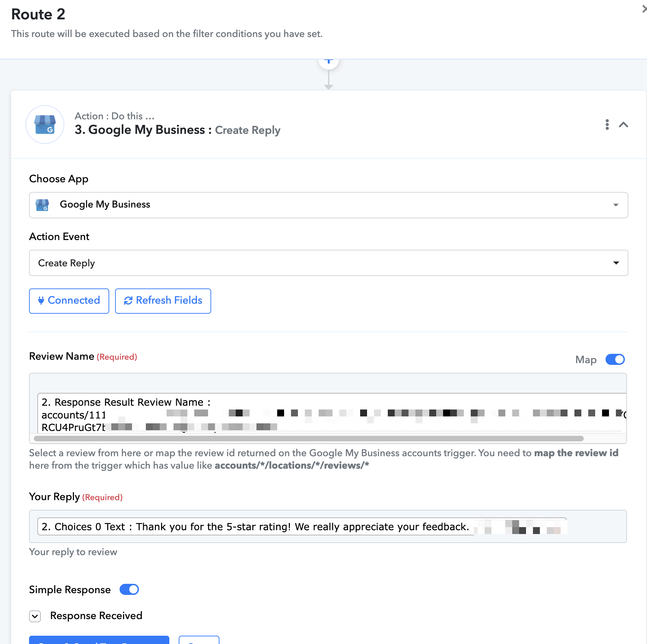Toggle the Simple Response switch
Image resolution: width=647 pixels, height=644 pixels.
point(129,589)
